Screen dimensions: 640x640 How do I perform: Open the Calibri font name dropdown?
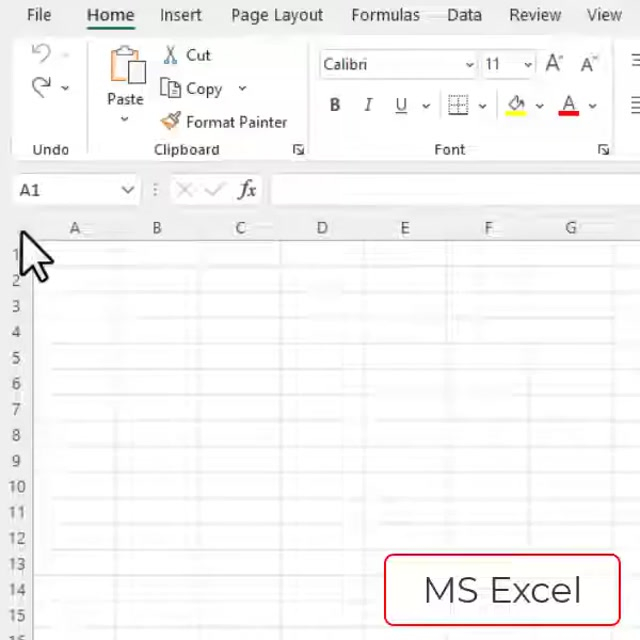469,65
